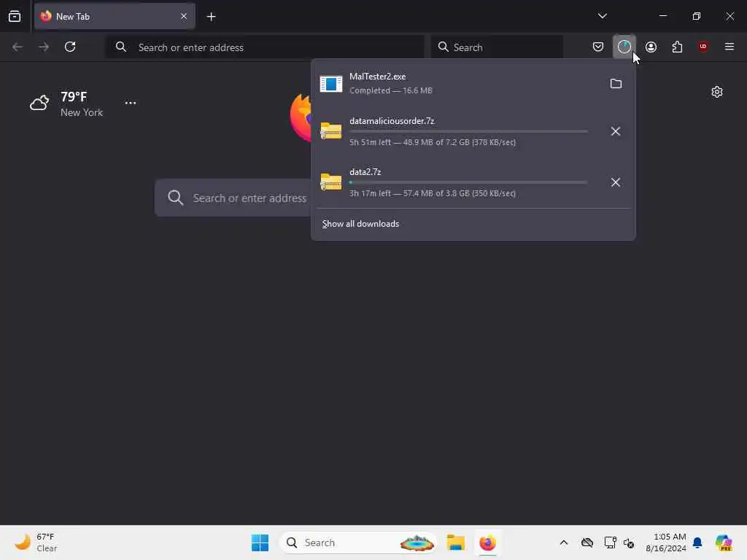Open the 79°F New York weather
The image size is (747, 560).
point(66,104)
